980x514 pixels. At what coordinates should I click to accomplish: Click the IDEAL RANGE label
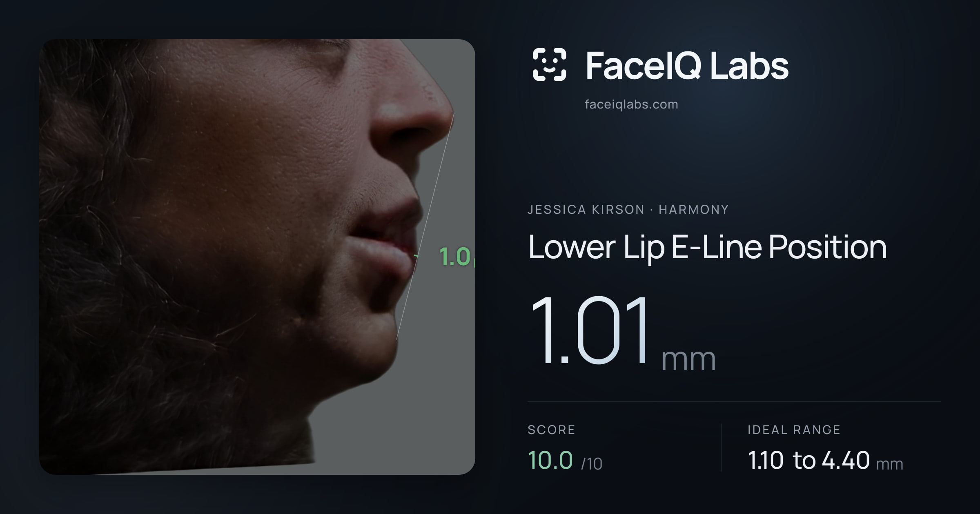pyautogui.click(x=794, y=430)
